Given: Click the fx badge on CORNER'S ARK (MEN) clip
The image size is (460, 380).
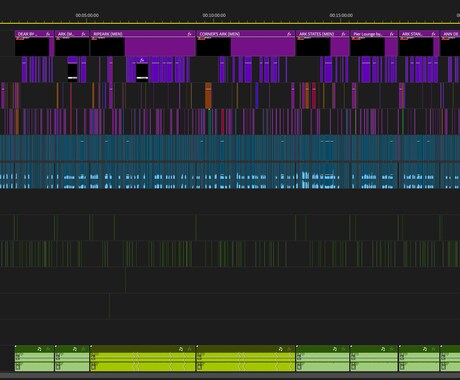Looking at the screenshot, I should (x=289, y=34).
